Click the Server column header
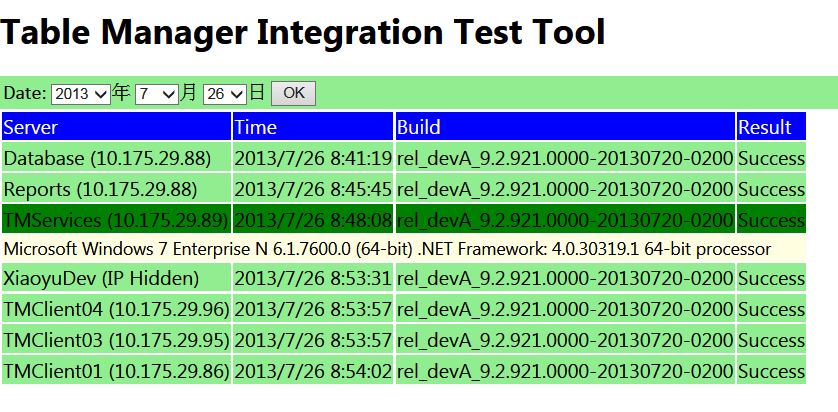Viewport: 838px width, 412px height. click(116, 127)
